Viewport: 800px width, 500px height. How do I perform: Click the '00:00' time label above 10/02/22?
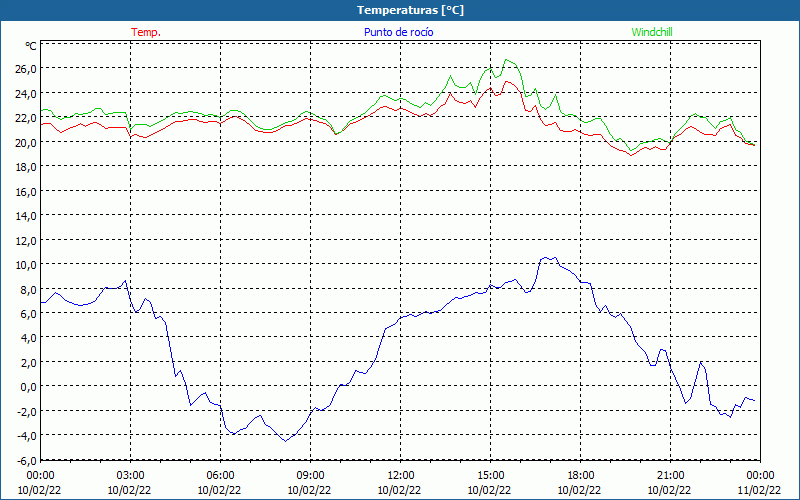click(40, 476)
